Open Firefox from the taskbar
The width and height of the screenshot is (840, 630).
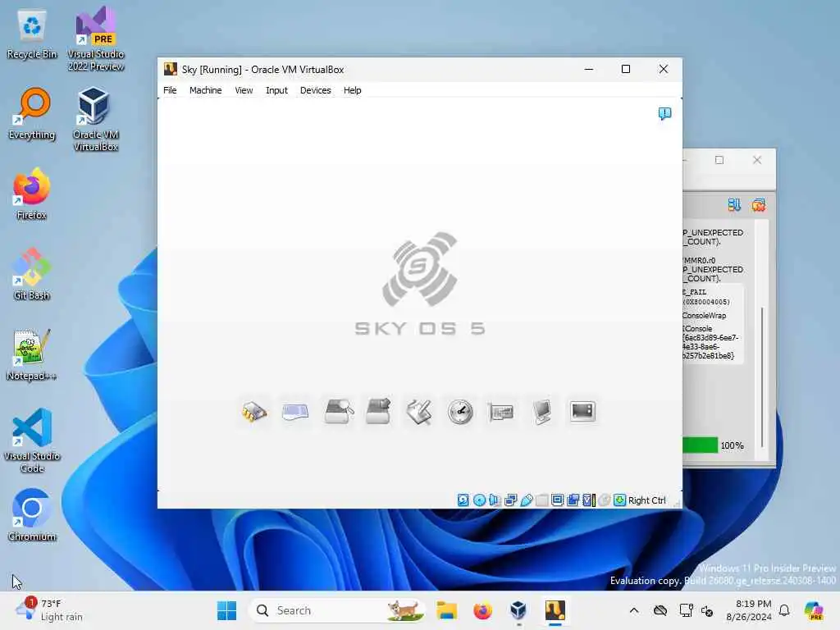click(482, 610)
